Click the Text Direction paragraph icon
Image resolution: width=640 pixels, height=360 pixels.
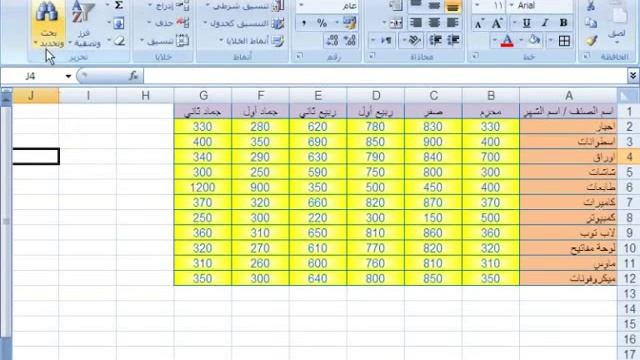pos(387,40)
